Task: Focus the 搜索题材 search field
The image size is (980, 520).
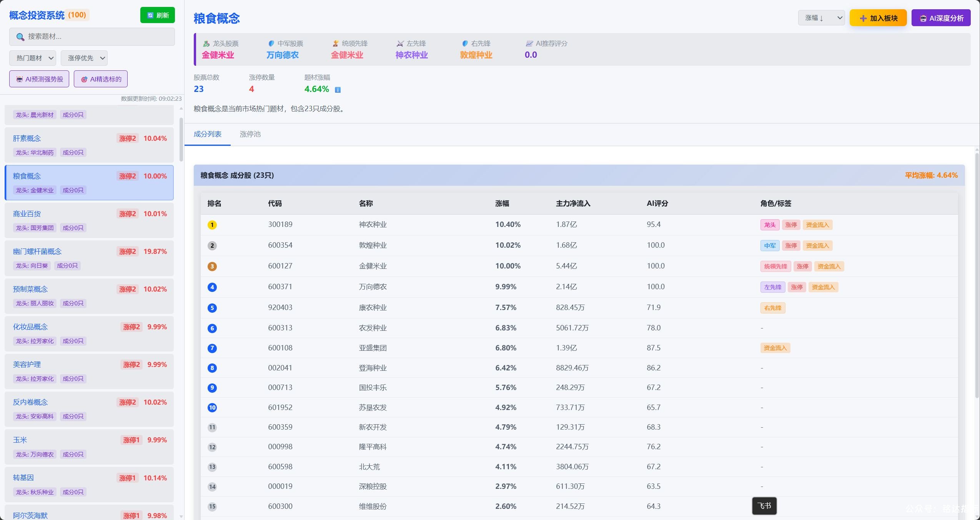Action: (92, 37)
